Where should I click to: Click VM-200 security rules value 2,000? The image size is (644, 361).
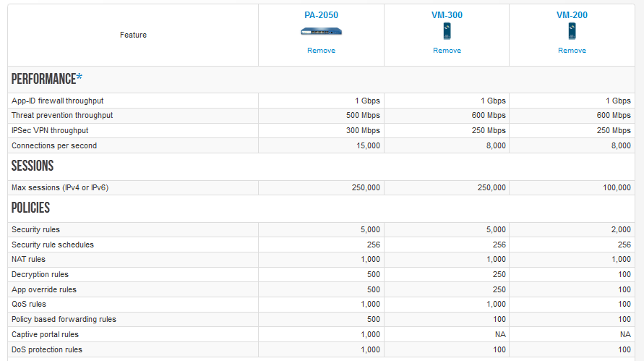point(621,230)
